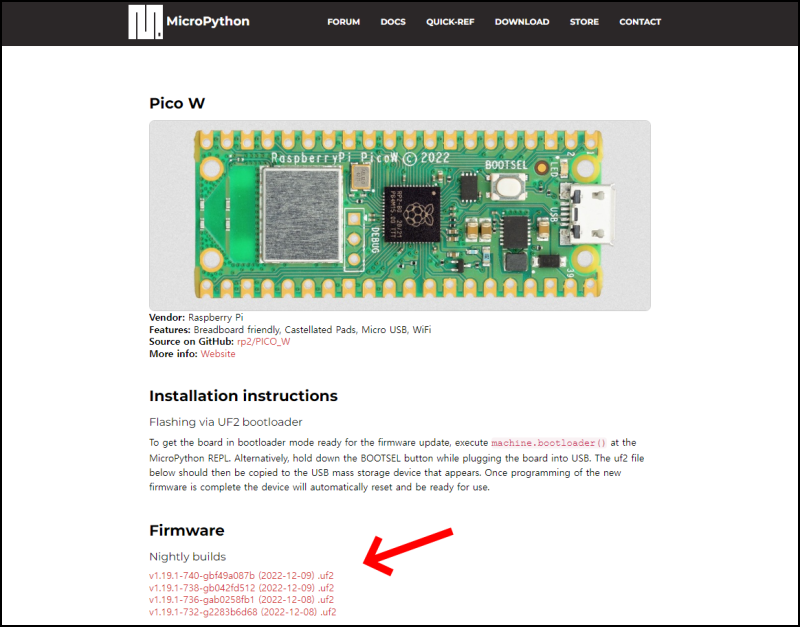Click the Features line mentioning WiFi
This screenshot has width=800, height=627.
click(x=290, y=330)
